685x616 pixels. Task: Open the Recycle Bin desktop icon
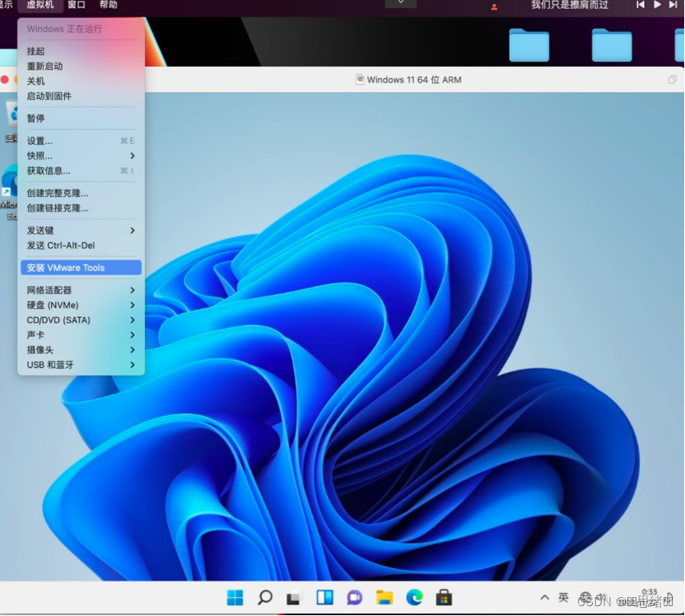[x=12, y=121]
